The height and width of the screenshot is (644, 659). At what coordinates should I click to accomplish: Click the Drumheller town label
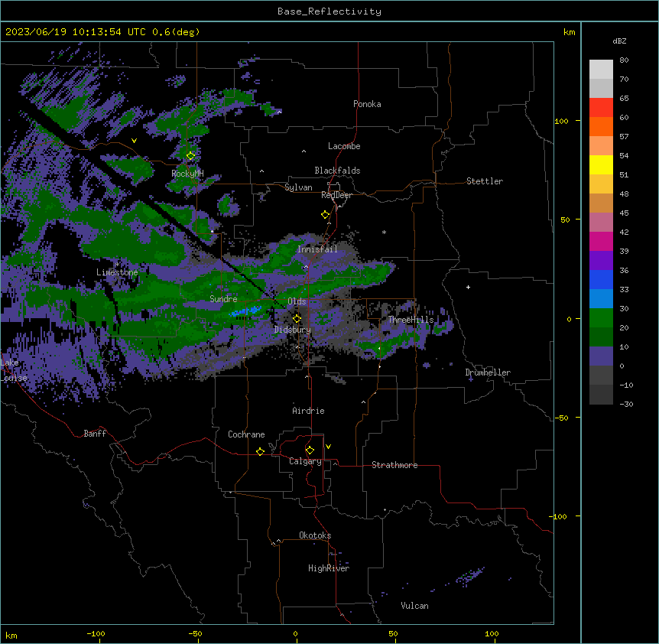tap(488, 372)
